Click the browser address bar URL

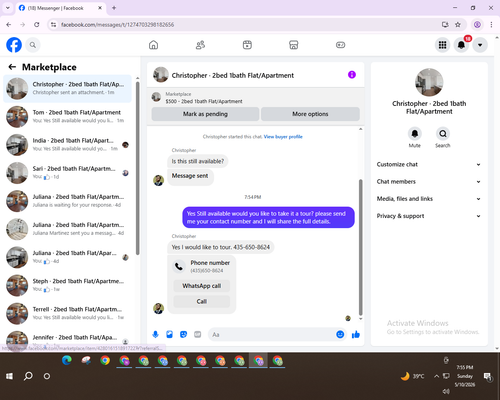[x=117, y=25]
